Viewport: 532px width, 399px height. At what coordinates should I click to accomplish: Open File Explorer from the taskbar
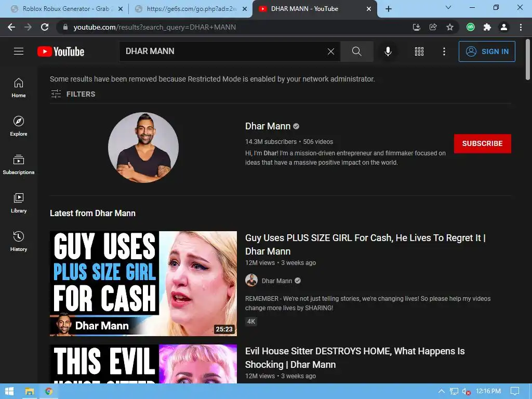30,391
